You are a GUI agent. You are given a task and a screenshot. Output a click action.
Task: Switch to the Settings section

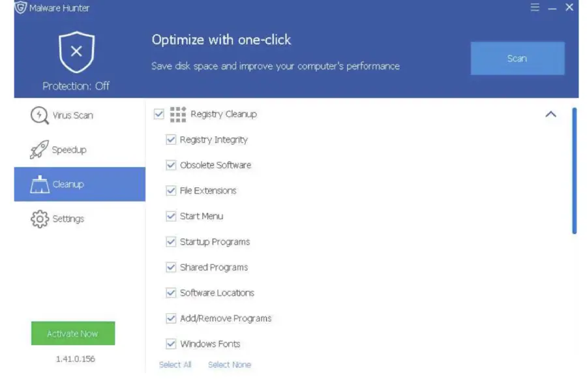coord(67,219)
